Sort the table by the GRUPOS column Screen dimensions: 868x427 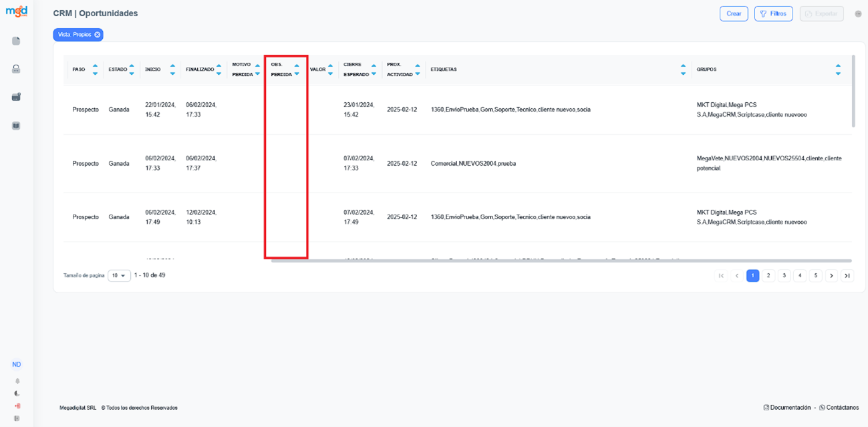point(838,69)
